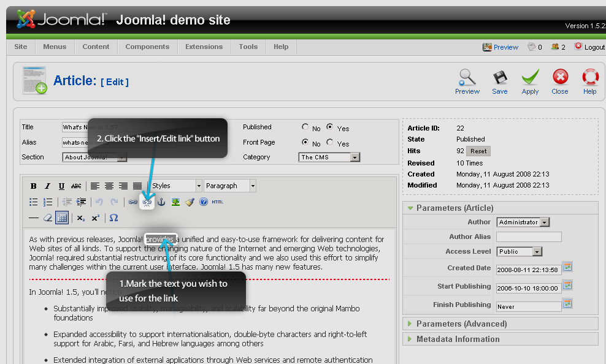The width and height of the screenshot is (606, 364).
Task: Open the Site menu
Action: pos(21,47)
